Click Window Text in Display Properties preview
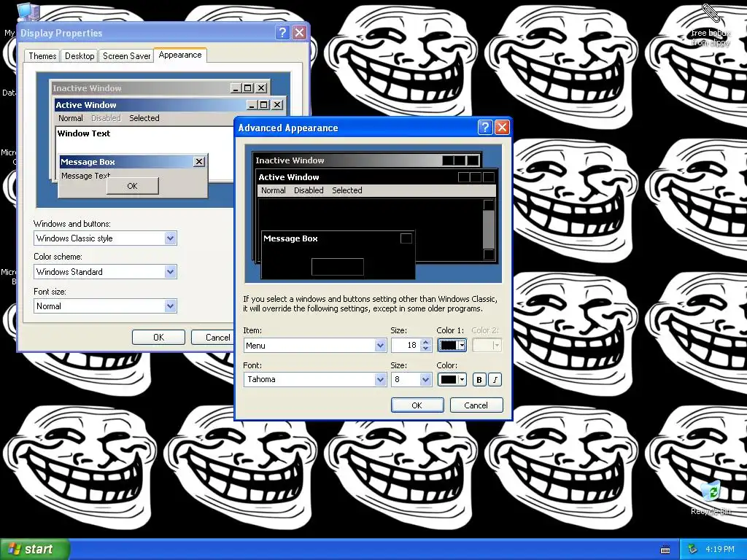This screenshot has height=560, width=747. [x=84, y=133]
